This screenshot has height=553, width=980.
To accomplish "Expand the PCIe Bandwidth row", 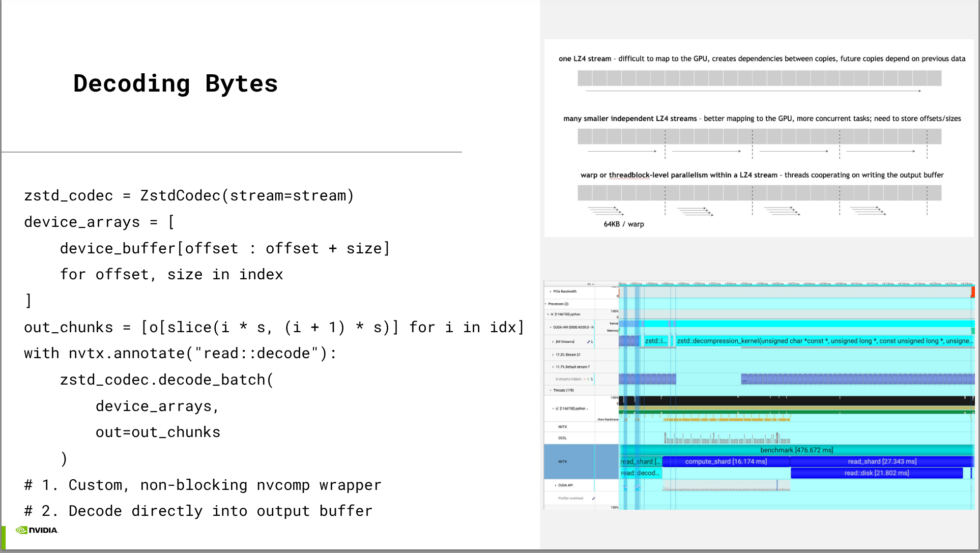I will click(550, 292).
